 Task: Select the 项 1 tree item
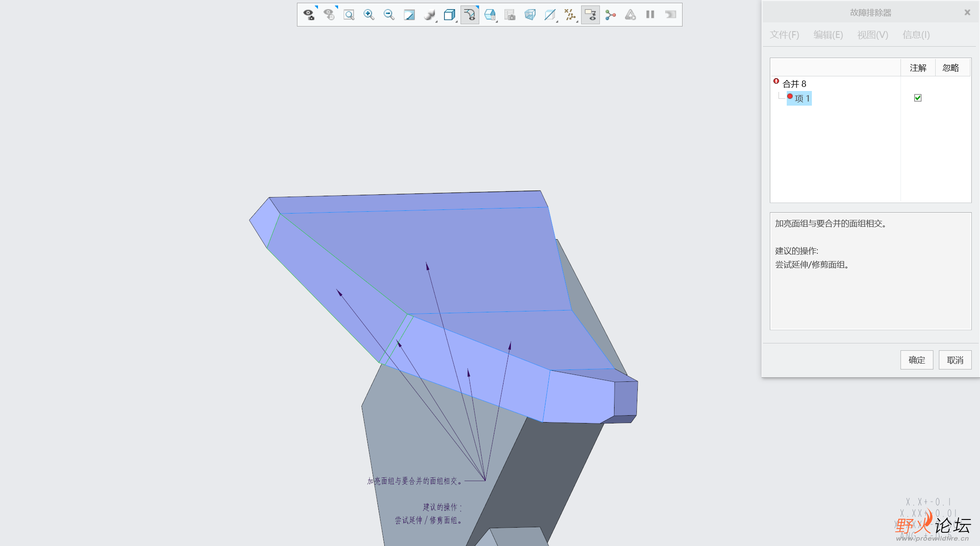[802, 98]
